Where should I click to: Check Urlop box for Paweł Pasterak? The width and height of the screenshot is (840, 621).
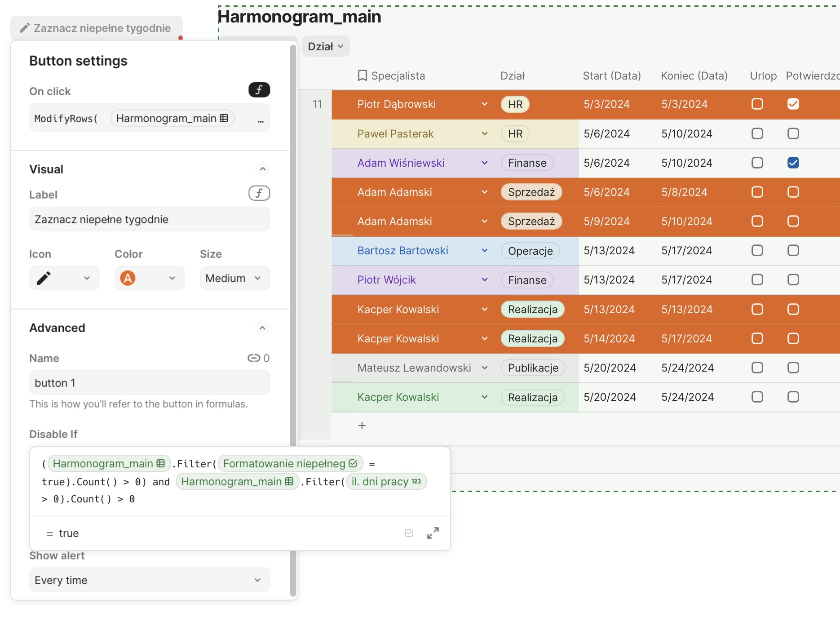click(757, 133)
